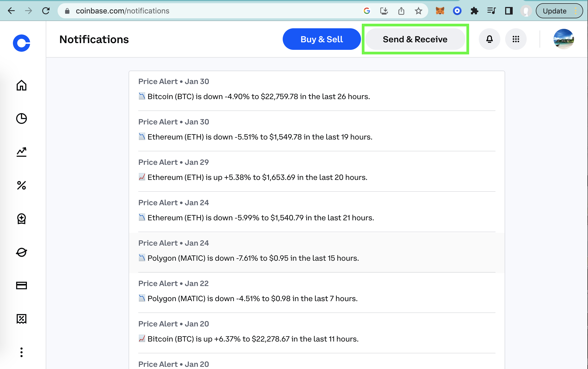Reload the page with refresh icon
588x369 pixels.
point(46,11)
